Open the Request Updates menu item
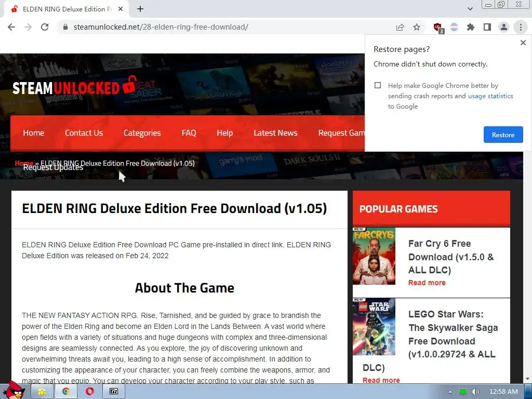Screen dimensions: 532x399 53,167
